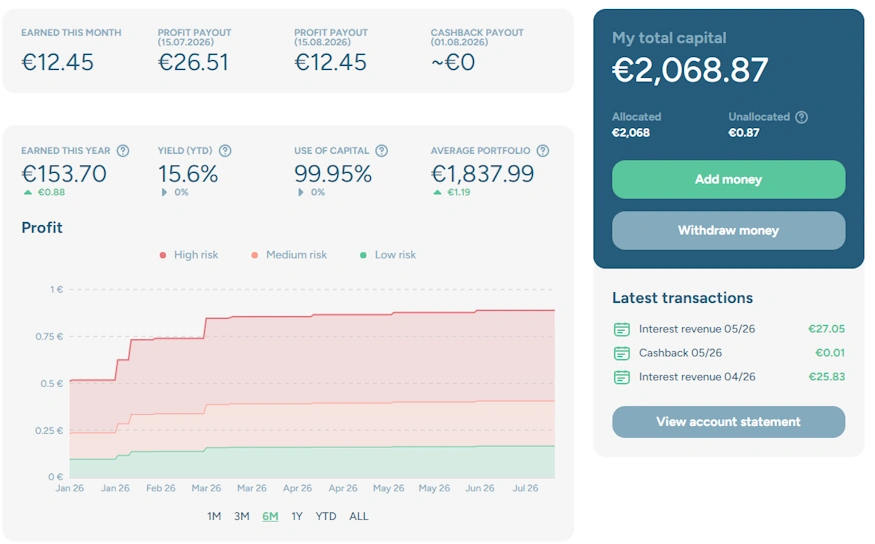Toggle High risk series in legend
This screenshot has width=875, height=544.
(189, 255)
